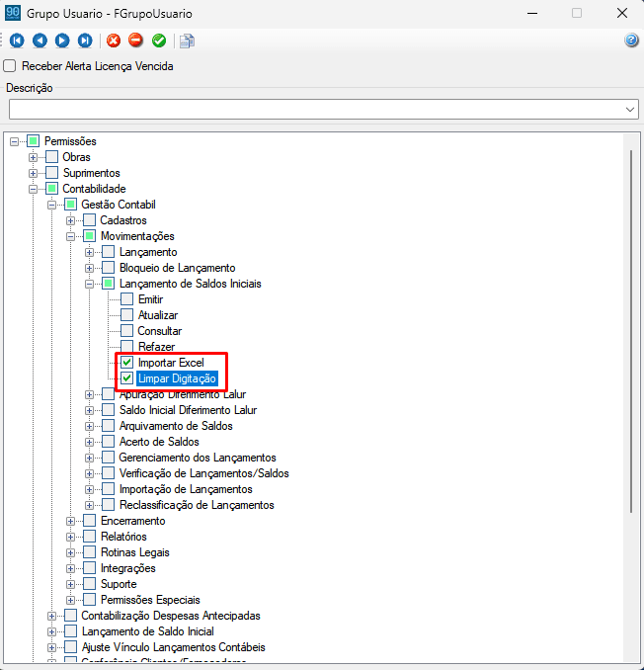Viewport: 644px width, 670px height.
Task: Check the Emitir permission box
Action: [x=126, y=299]
